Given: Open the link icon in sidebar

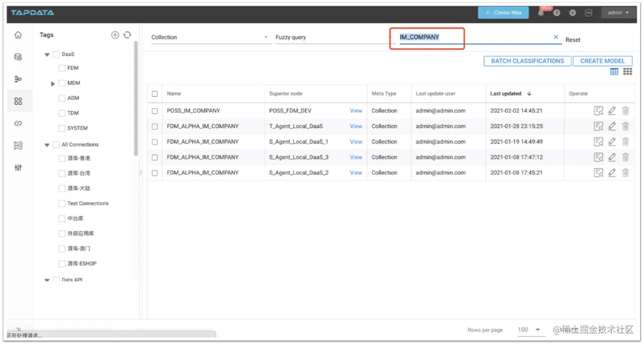Looking at the screenshot, I should click(18, 123).
